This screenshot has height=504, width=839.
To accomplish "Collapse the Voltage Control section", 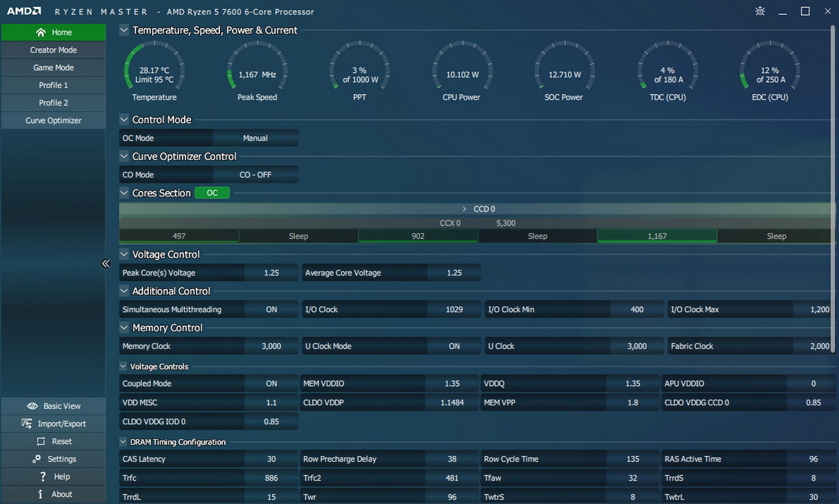I will [124, 254].
